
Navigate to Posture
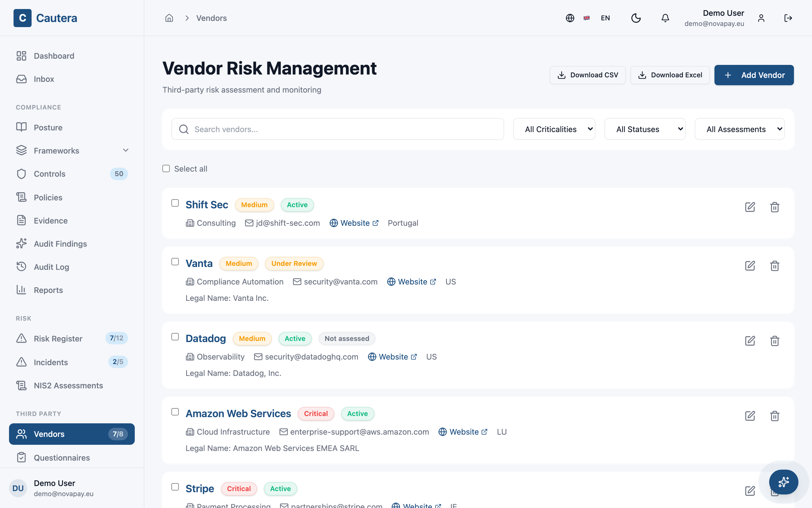72,127
